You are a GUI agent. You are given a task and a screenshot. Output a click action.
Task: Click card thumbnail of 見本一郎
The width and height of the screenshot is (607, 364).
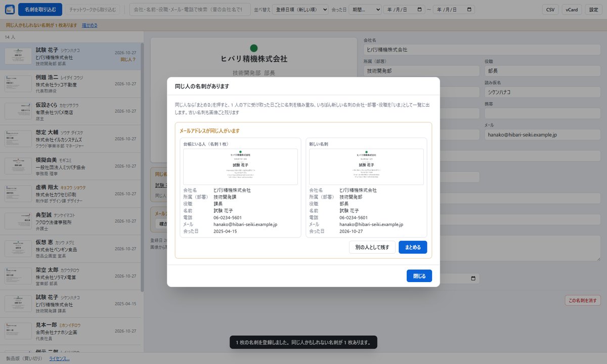tap(18, 332)
